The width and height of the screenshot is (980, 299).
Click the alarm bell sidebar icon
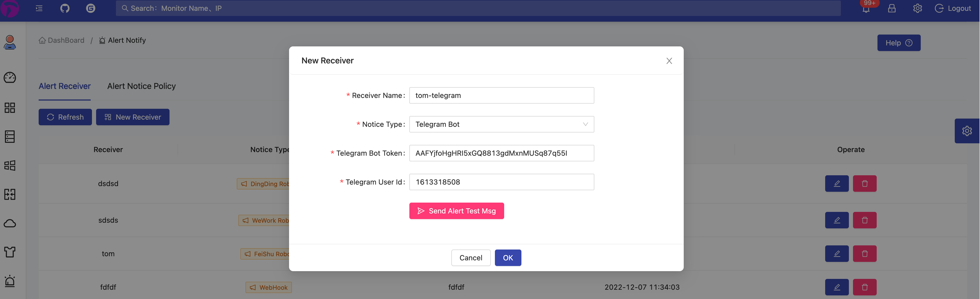click(x=10, y=281)
